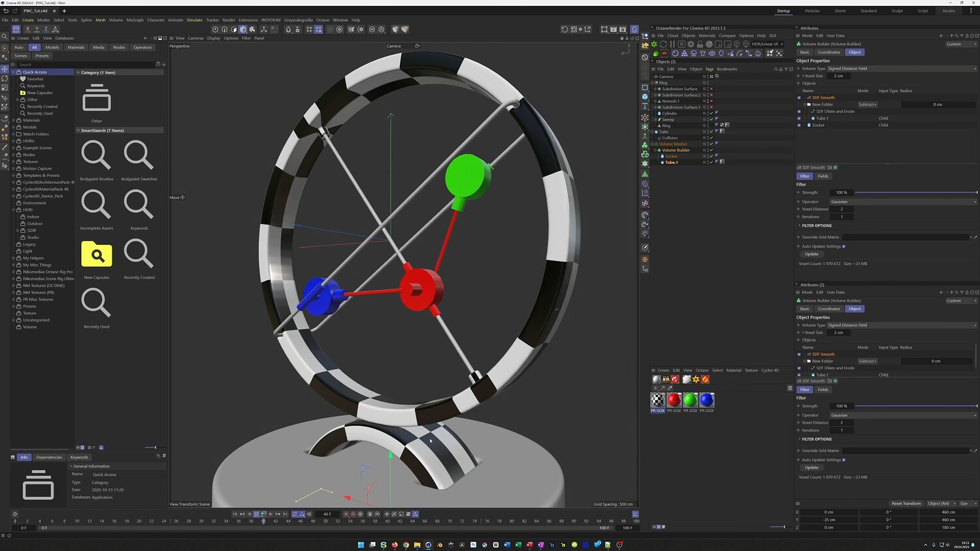Collapse the Category (1 Item) section
980x551 pixels.
point(78,72)
